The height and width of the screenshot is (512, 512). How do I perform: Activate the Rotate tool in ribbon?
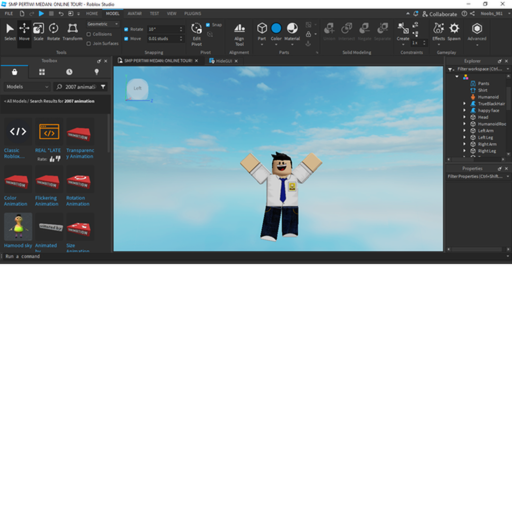click(53, 32)
